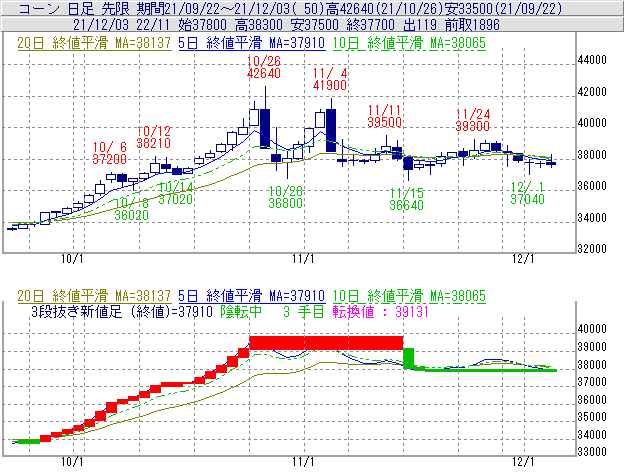The height and width of the screenshot is (475, 624).
Task: Click the 44000 price axis label
Action: (592, 60)
